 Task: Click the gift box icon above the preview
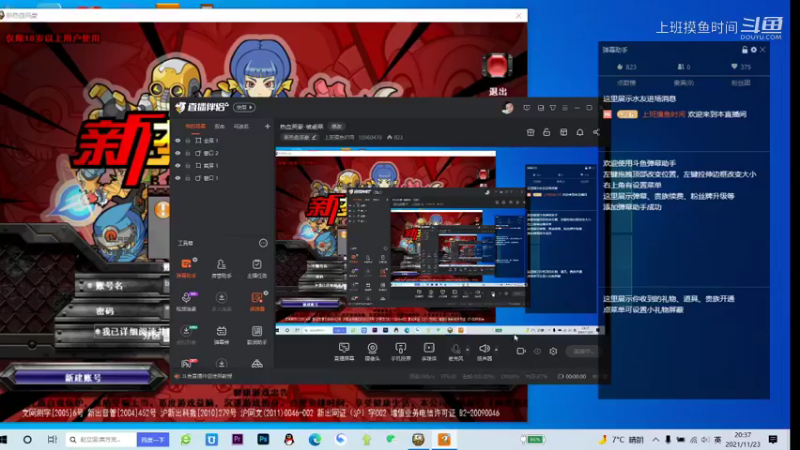530,132
